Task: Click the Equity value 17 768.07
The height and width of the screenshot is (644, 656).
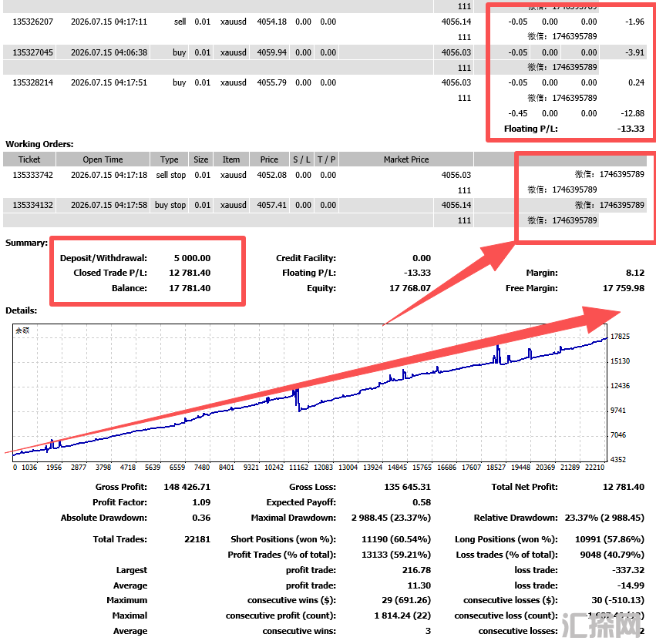Action: click(410, 288)
